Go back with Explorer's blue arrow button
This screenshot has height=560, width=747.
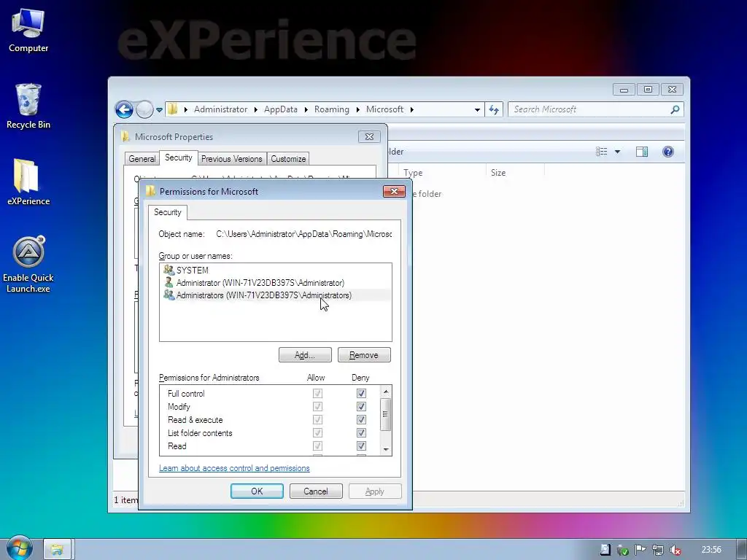[x=124, y=109]
